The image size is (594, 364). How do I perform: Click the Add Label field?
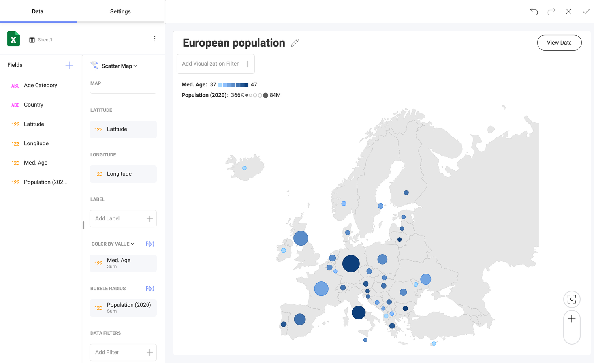tap(123, 219)
